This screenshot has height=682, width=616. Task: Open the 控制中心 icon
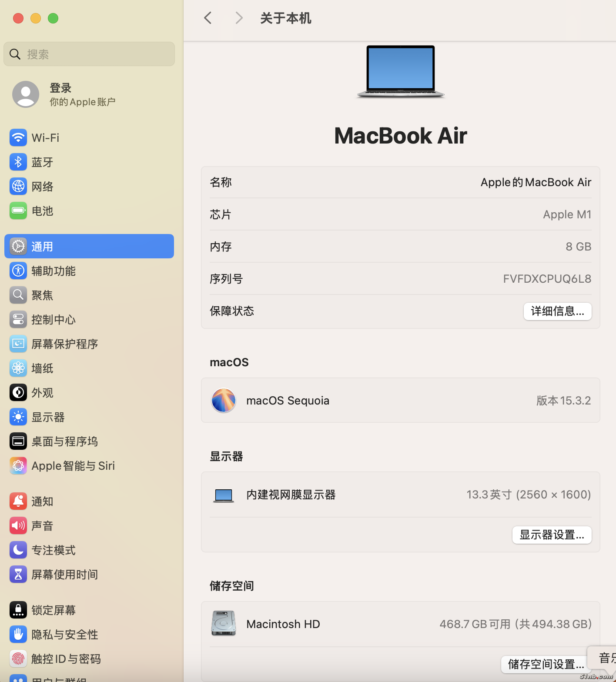(18, 320)
